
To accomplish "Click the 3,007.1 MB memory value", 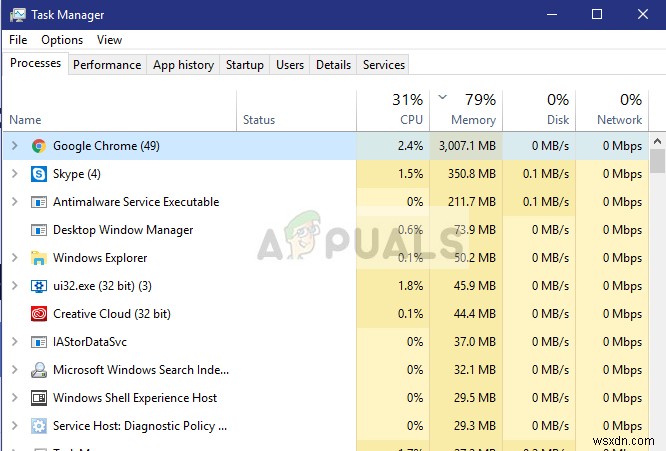I will click(x=467, y=146).
